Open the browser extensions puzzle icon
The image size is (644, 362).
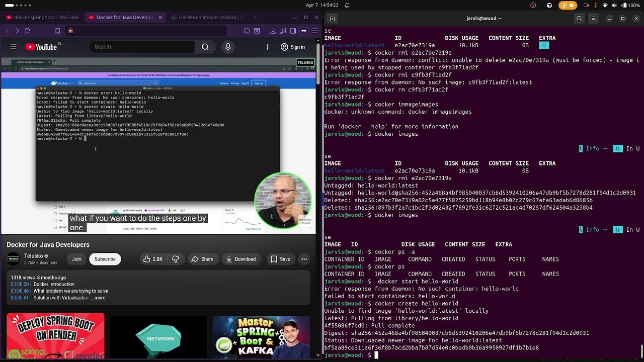click(x=247, y=31)
